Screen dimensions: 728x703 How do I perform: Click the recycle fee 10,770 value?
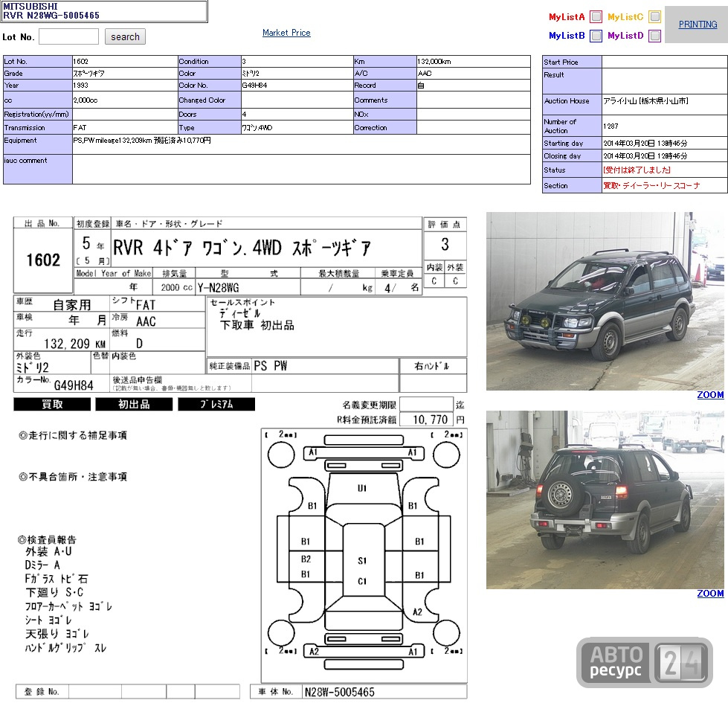tap(431, 420)
